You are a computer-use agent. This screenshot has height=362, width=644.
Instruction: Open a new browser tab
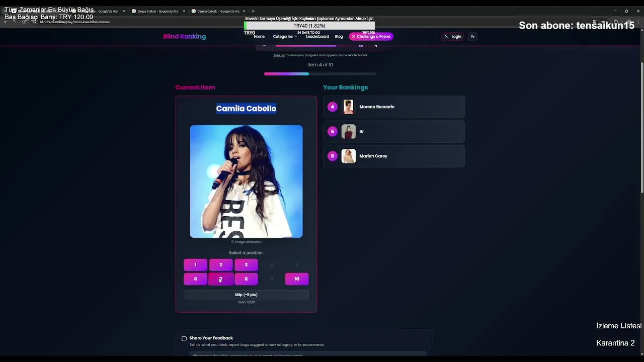coord(253,11)
